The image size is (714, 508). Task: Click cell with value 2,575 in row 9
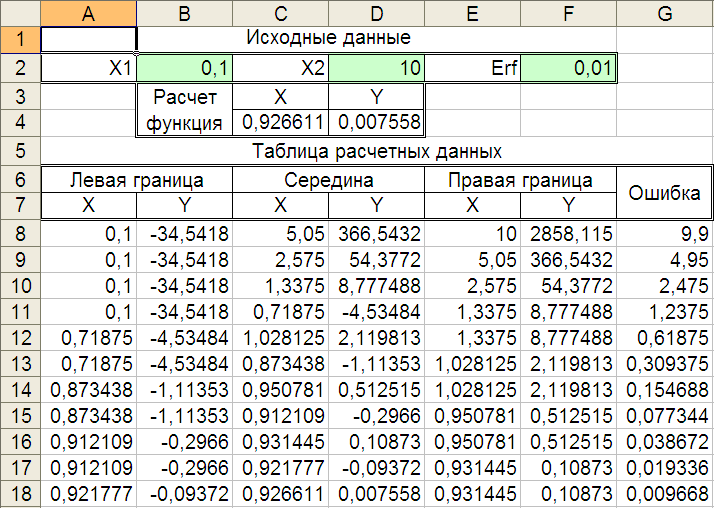280,259
